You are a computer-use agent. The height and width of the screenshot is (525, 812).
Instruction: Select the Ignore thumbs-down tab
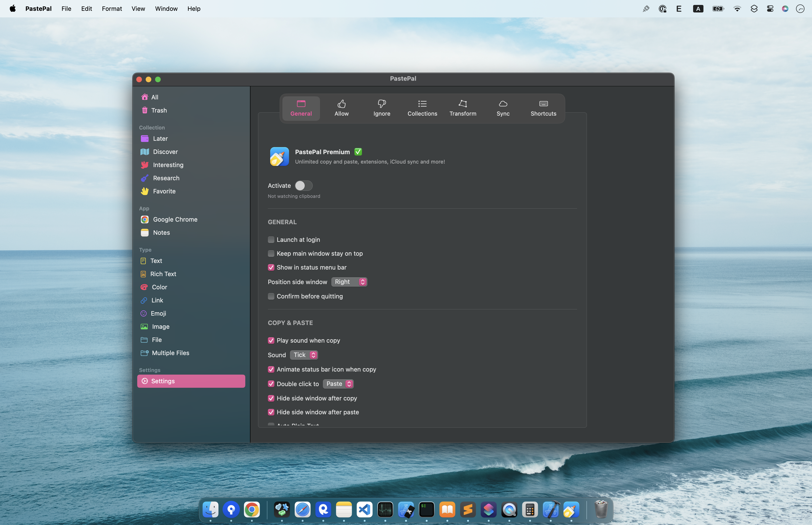point(381,108)
